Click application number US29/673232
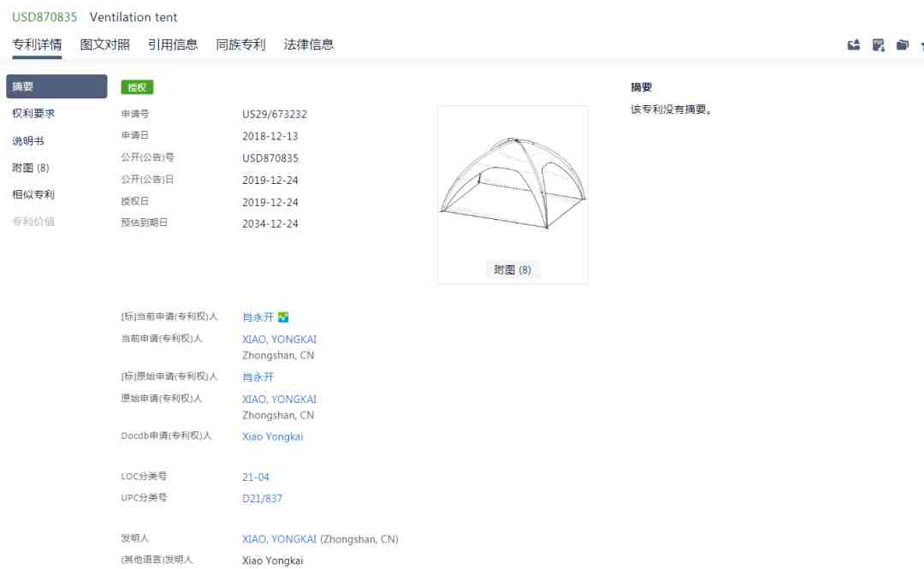924x569 pixels. click(275, 115)
